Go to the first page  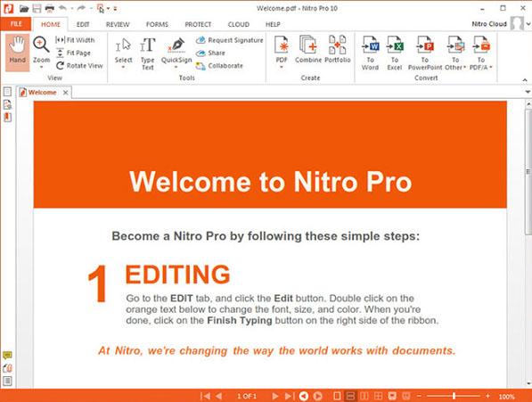tap(205, 396)
